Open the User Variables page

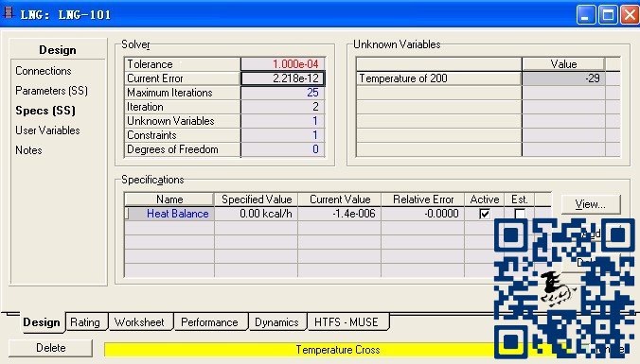47,130
